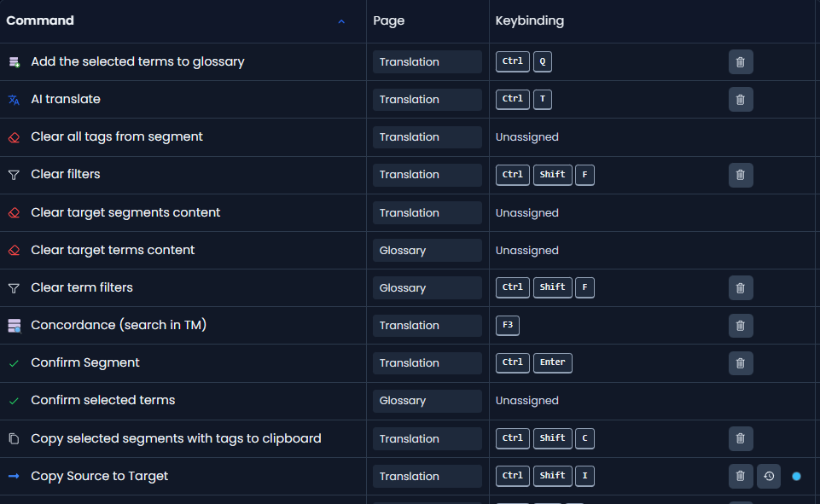Click the arrow icon for 'Copy Source to Target'
Image resolution: width=820 pixels, height=504 pixels.
pyautogui.click(x=14, y=476)
